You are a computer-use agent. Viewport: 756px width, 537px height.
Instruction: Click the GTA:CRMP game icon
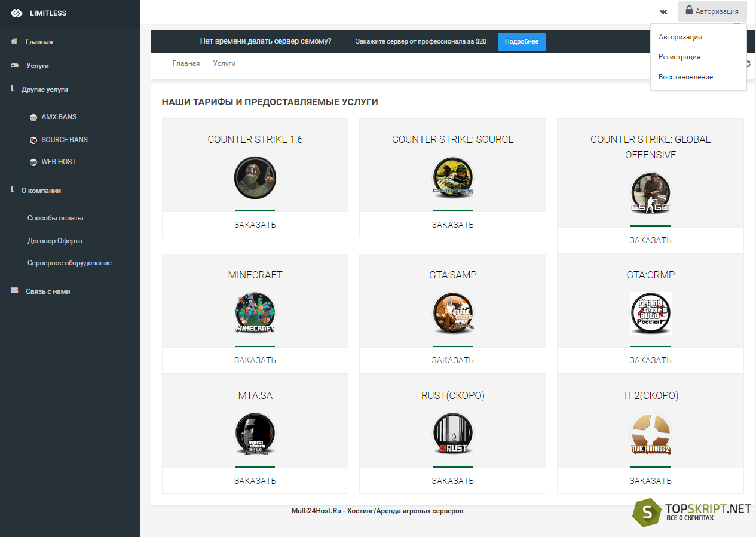pos(651,313)
